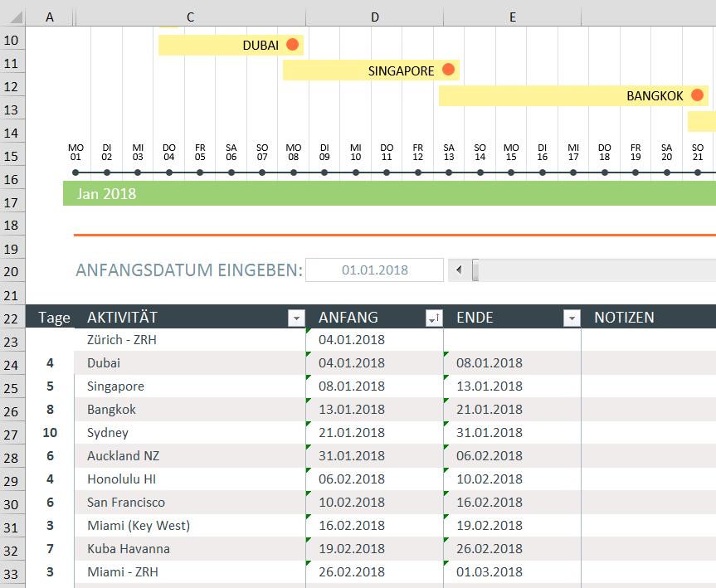Select the Auckland NZ cell
The width and height of the screenshot is (716, 588).
point(190,456)
